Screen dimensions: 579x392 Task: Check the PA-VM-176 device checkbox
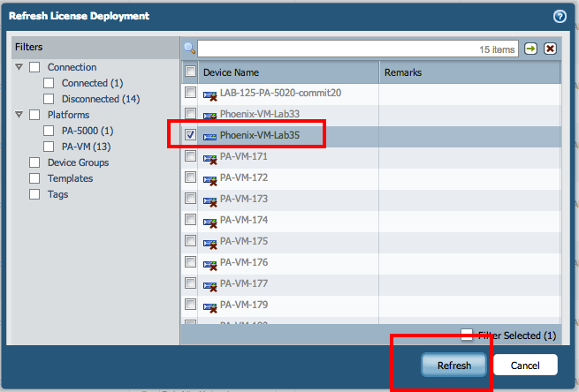[x=191, y=262]
